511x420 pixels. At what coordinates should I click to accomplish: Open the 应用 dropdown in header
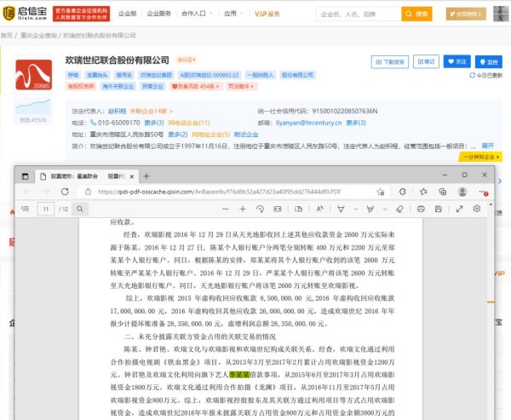point(232,14)
